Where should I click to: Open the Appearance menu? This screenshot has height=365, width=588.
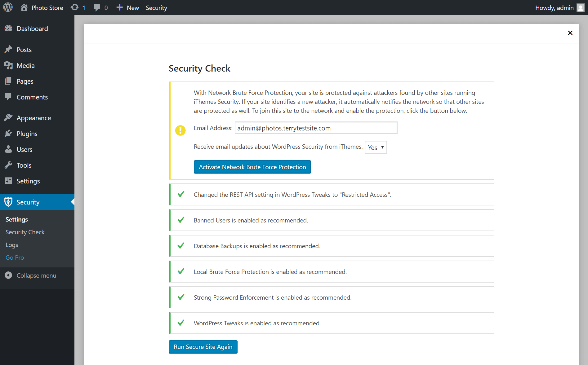(34, 118)
